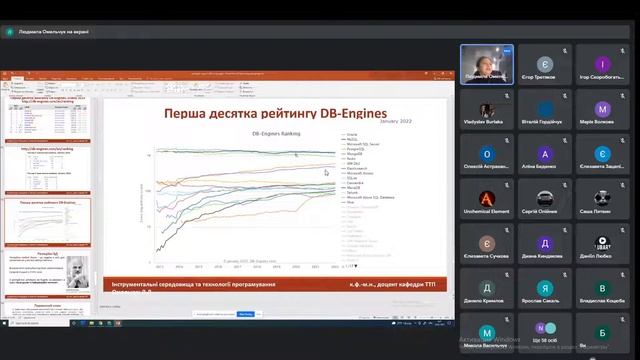
Task: Open Replace dropdown in Editing group
Action: (x=247, y=87)
